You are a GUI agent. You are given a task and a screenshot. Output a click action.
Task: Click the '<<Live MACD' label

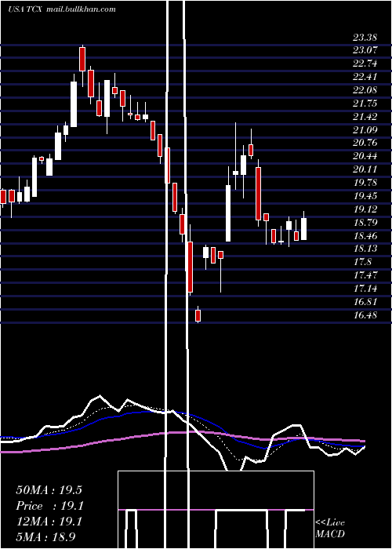tap(330, 529)
